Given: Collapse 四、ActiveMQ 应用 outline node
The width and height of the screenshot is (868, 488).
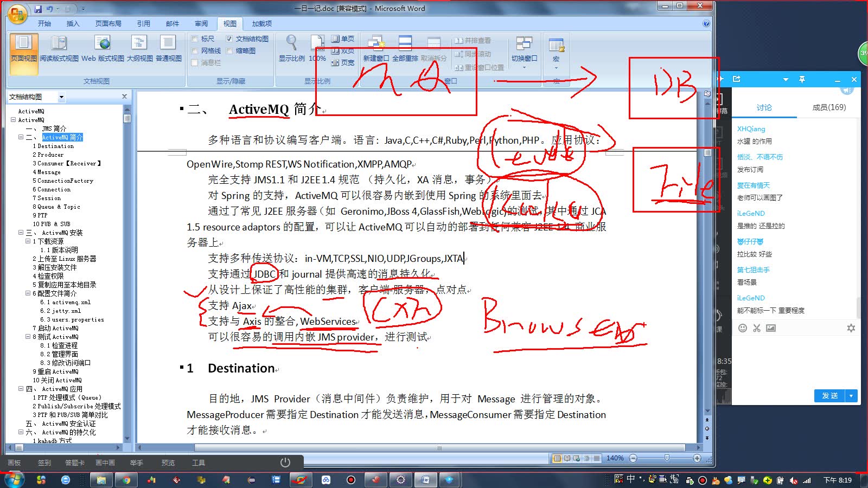Looking at the screenshot, I should [21, 389].
